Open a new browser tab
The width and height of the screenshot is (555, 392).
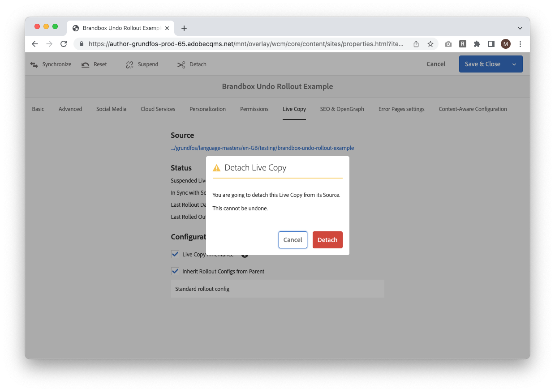(184, 28)
